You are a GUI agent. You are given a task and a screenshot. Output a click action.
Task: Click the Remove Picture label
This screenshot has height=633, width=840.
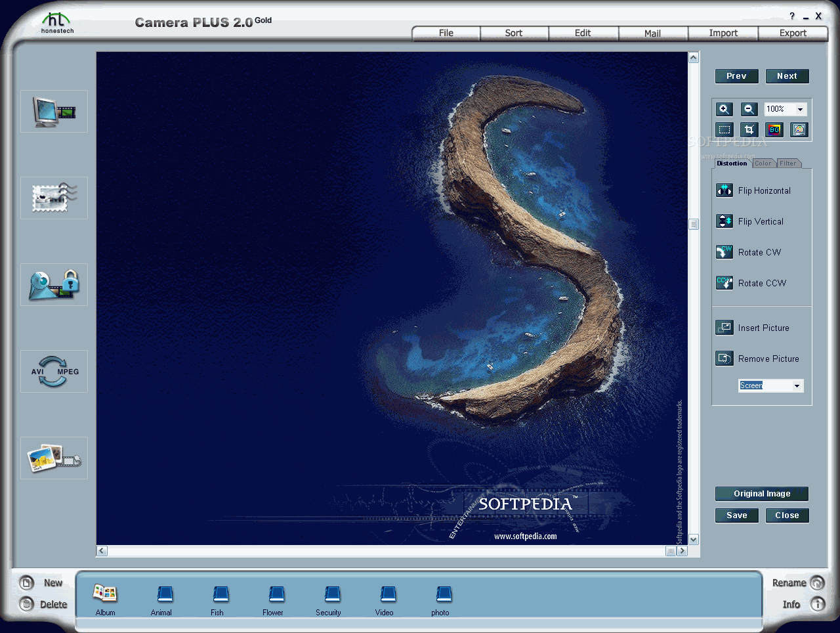tap(768, 359)
